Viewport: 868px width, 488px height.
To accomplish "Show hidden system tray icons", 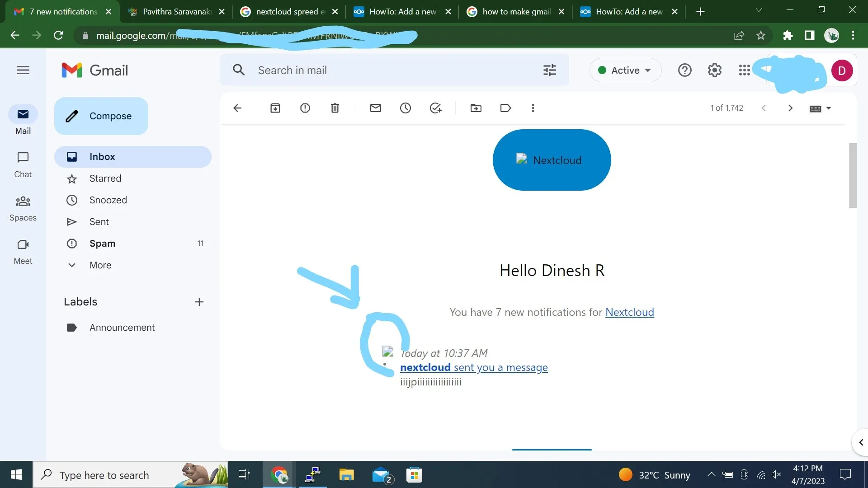I will click(711, 474).
